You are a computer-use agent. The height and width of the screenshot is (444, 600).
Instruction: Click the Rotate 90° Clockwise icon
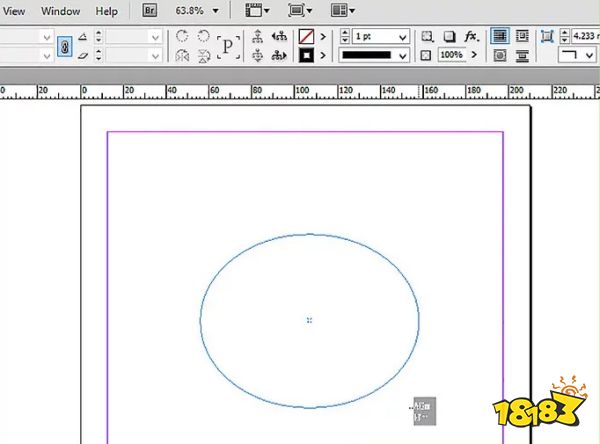point(182,36)
